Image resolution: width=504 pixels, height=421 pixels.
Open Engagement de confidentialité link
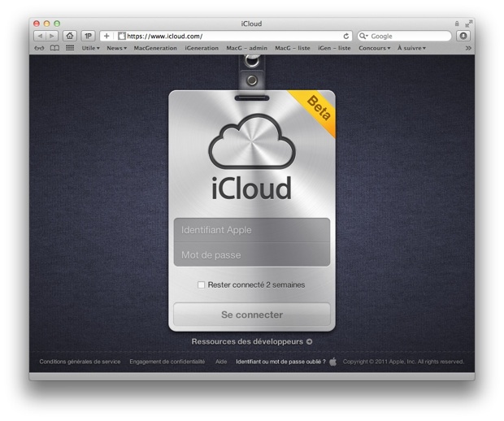(167, 362)
